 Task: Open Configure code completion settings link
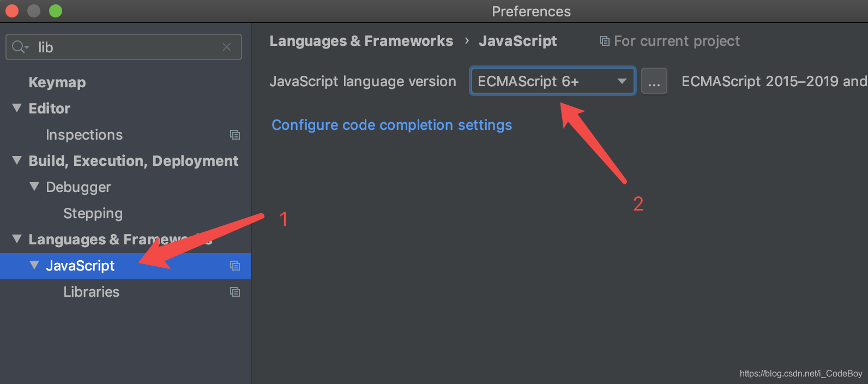point(391,125)
